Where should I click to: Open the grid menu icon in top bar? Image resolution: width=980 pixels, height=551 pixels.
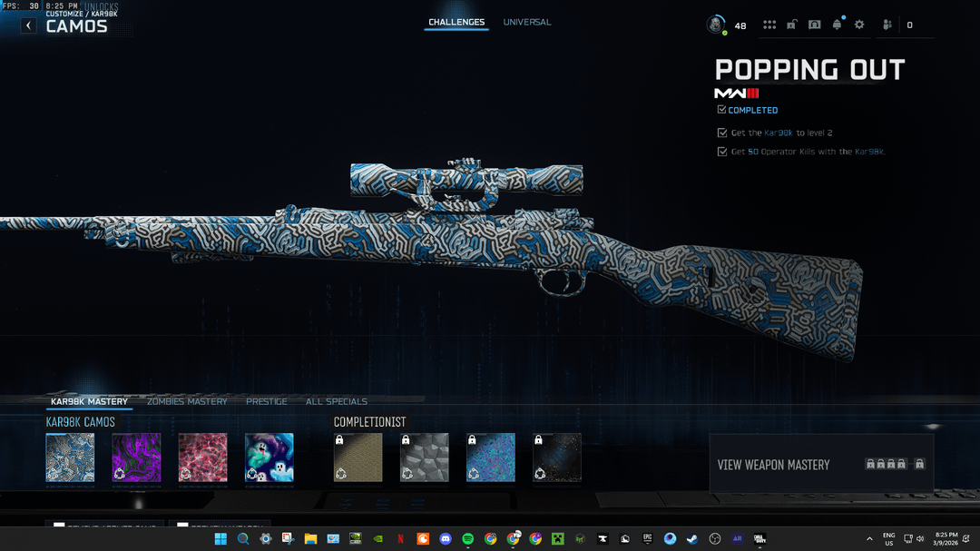tap(769, 25)
